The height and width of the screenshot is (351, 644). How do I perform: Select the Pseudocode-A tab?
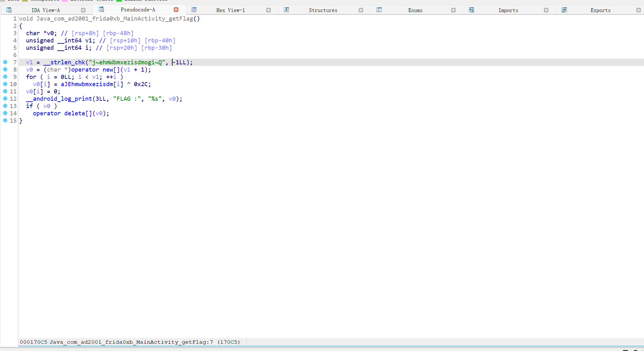(138, 10)
